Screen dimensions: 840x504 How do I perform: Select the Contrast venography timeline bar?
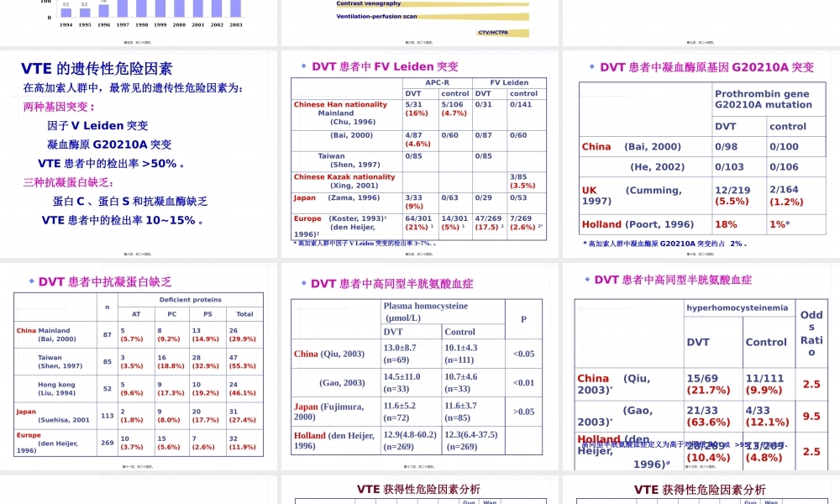pyautogui.click(x=431, y=3)
